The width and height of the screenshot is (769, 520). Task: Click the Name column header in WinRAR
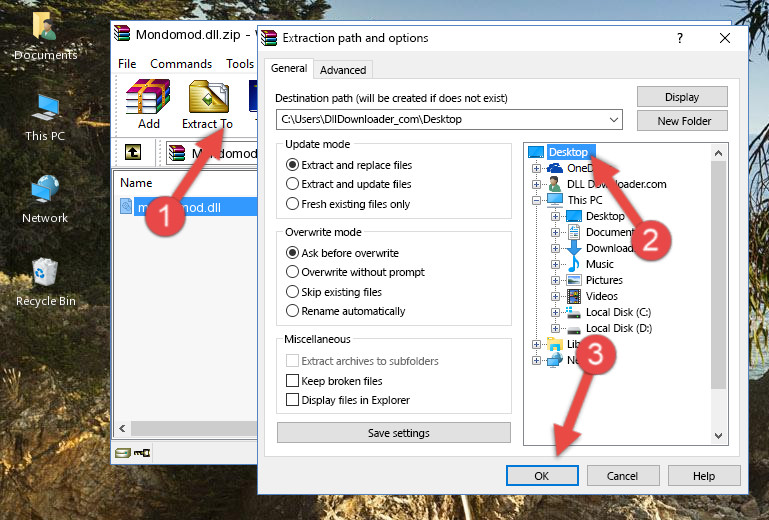136,183
